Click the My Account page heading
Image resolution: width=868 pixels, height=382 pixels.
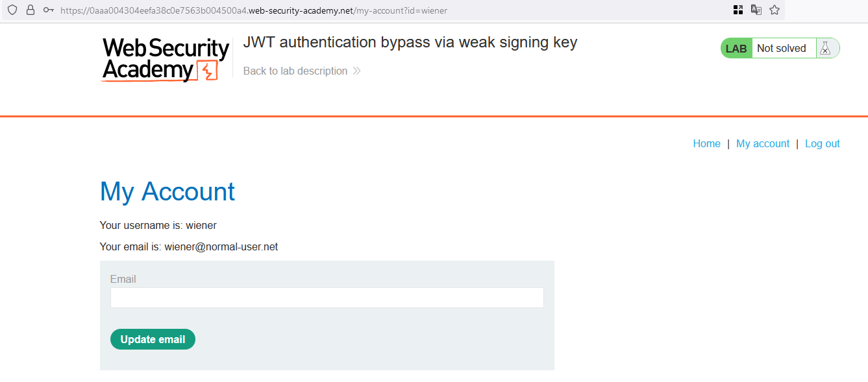(x=167, y=192)
